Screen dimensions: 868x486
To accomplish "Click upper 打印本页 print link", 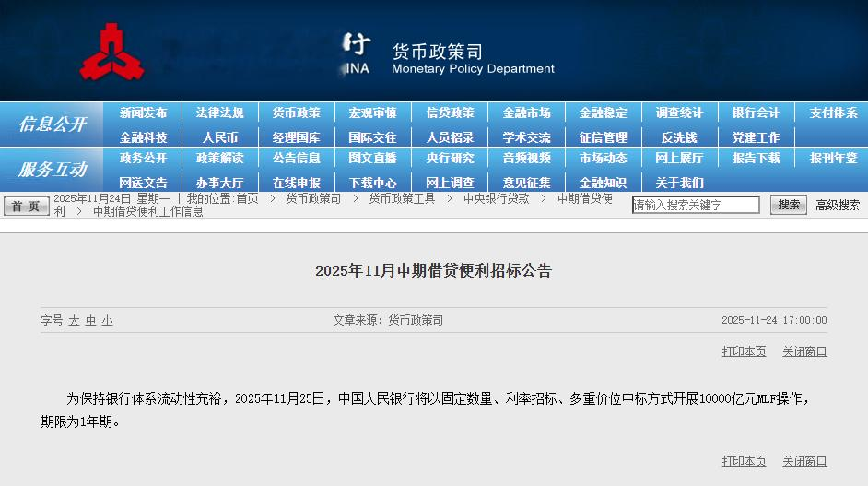I will 744,351.
